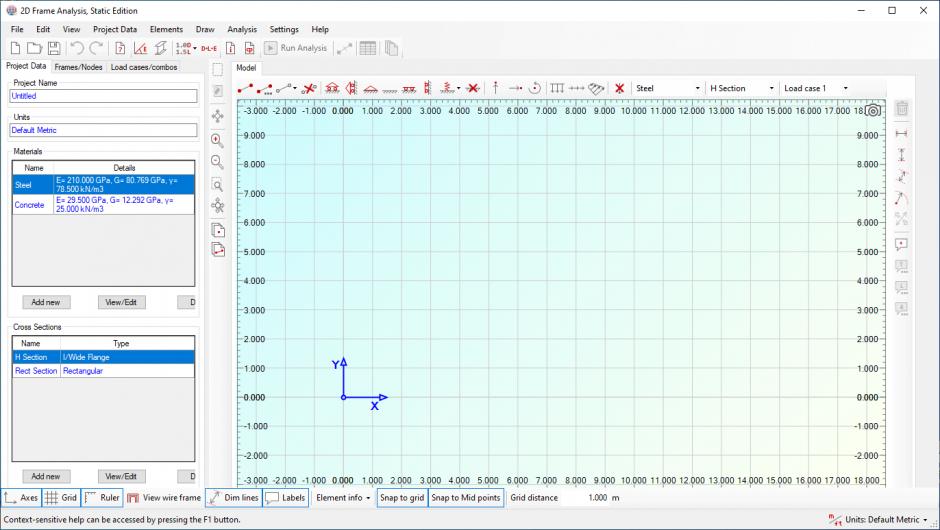Viewport: 940px width, 530px height.
Task: Click View/Edit under Cross Sections
Action: coord(121,476)
